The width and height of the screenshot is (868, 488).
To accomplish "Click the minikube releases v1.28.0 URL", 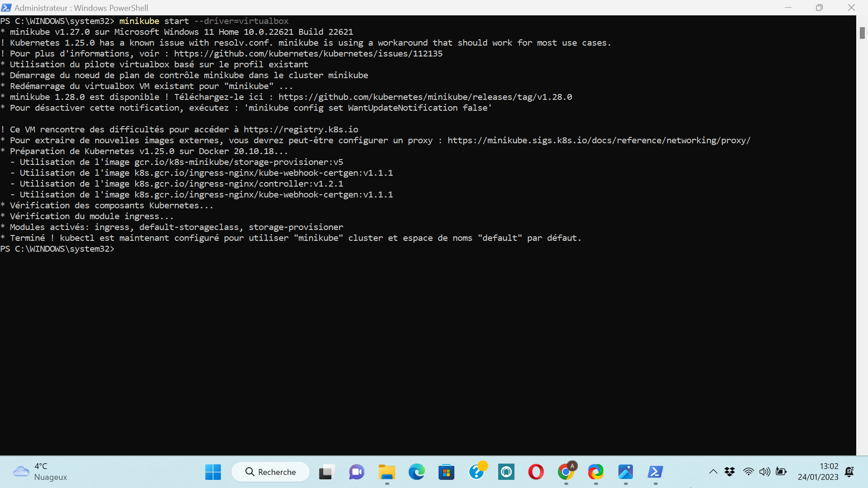I will pyautogui.click(x=425, y=97).
